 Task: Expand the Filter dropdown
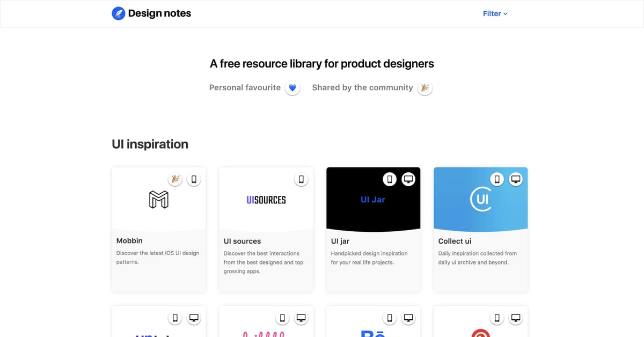495,14
